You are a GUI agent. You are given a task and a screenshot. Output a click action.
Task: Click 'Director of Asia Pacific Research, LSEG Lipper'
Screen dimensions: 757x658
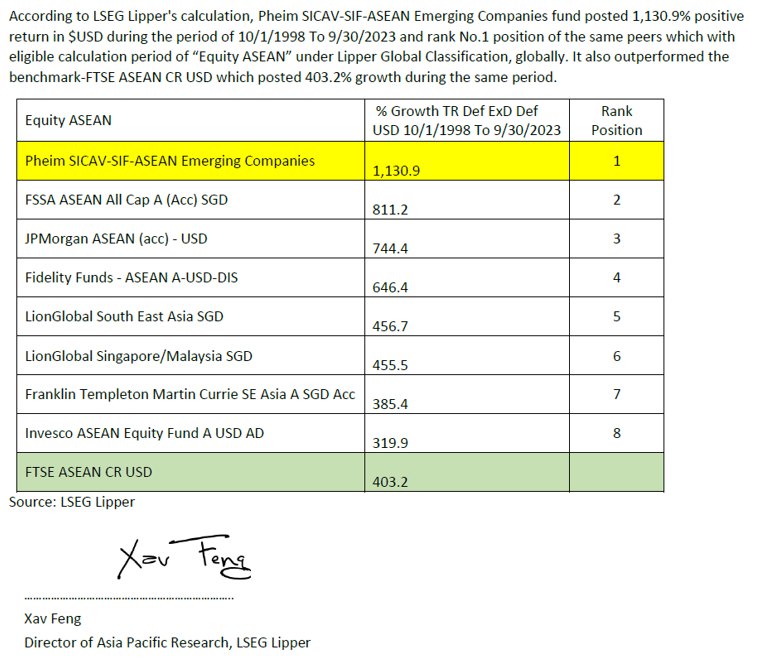tap(167, 643)
